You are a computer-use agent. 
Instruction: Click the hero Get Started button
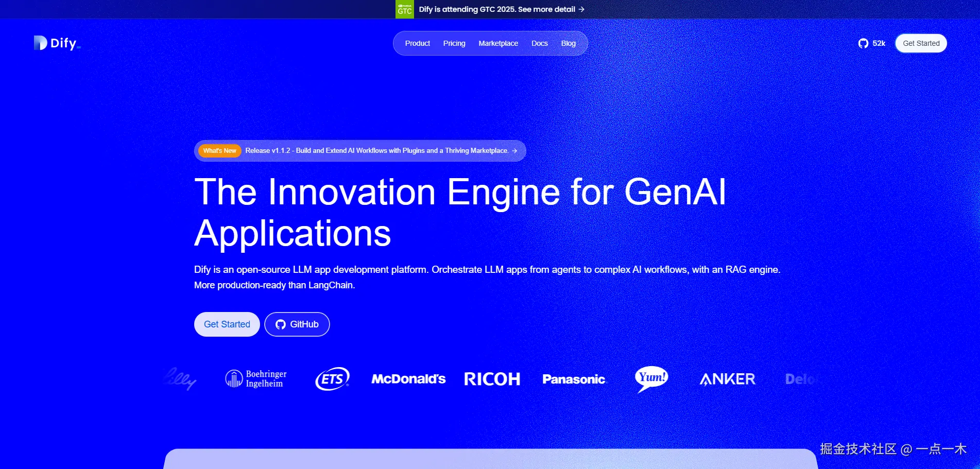[227, 324]
